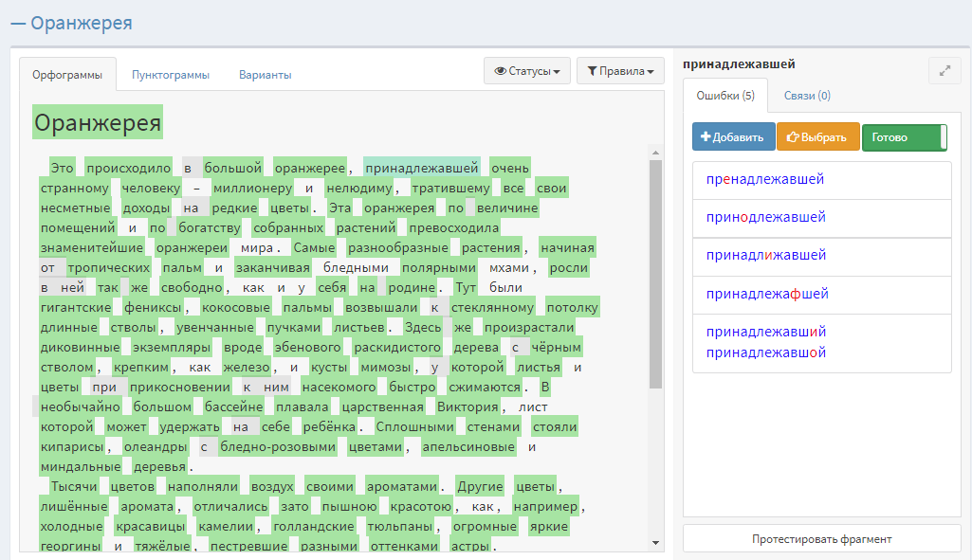The image size is (972, 560).
Task: Click the word необычайно in the text
Action: pos(80,406)
